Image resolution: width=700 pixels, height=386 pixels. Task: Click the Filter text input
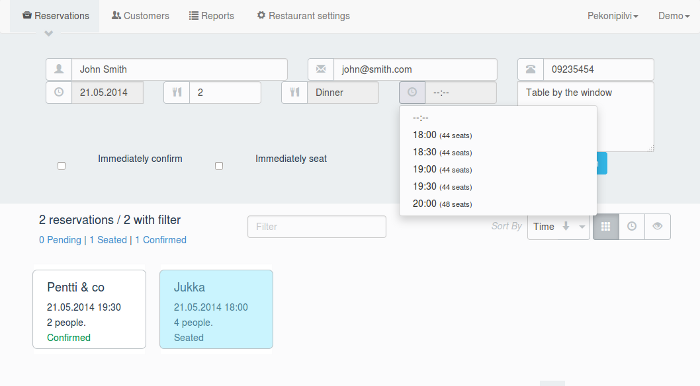[x=317, y=227]
